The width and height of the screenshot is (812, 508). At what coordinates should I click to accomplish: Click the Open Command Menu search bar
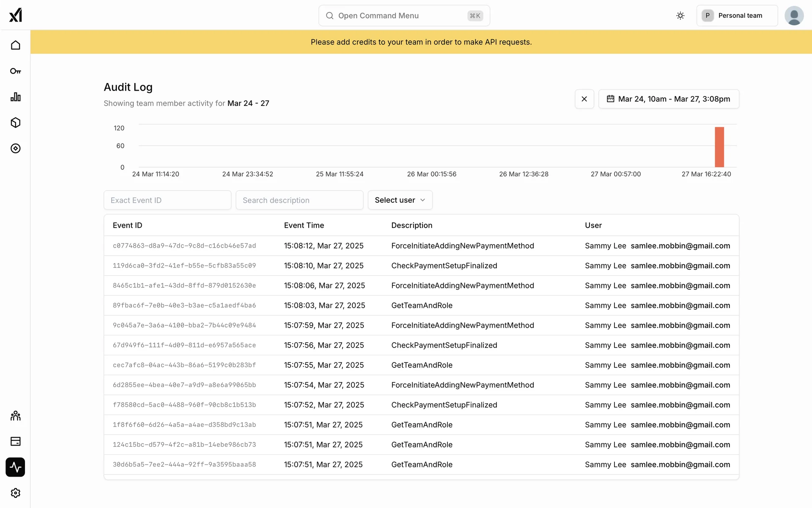[404, 16]
